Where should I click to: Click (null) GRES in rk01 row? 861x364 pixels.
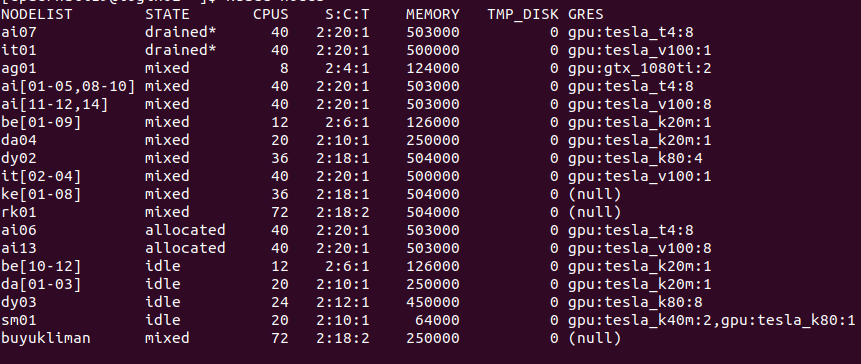[595, 212]
